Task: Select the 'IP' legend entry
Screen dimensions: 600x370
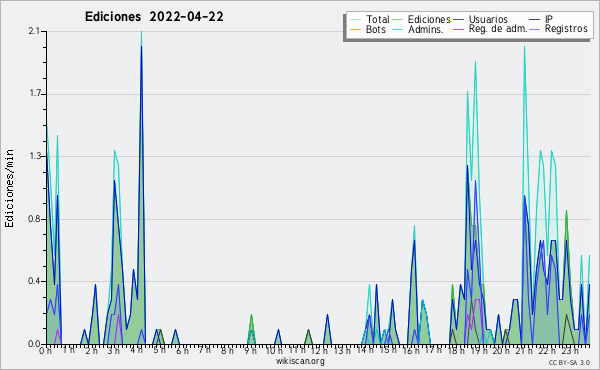Action: point(549,19)
